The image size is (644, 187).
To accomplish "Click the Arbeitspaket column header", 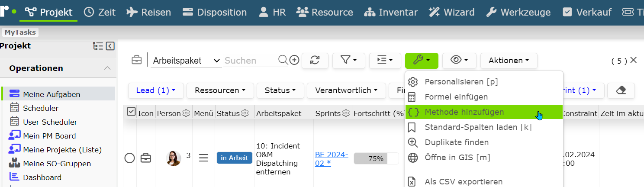I will [x=279, y=113].
